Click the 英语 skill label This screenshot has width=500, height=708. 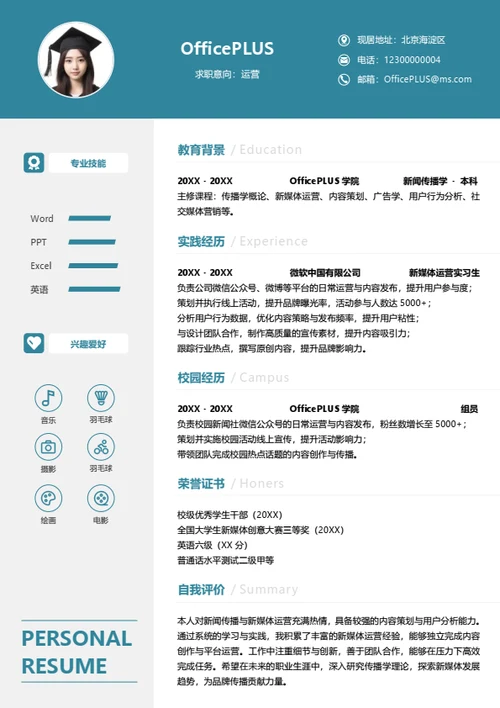click(x=39, y=289)
